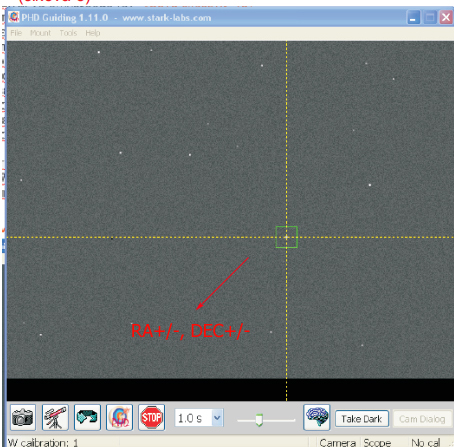Maximize the PHD Guiding window

click(430, 17)
